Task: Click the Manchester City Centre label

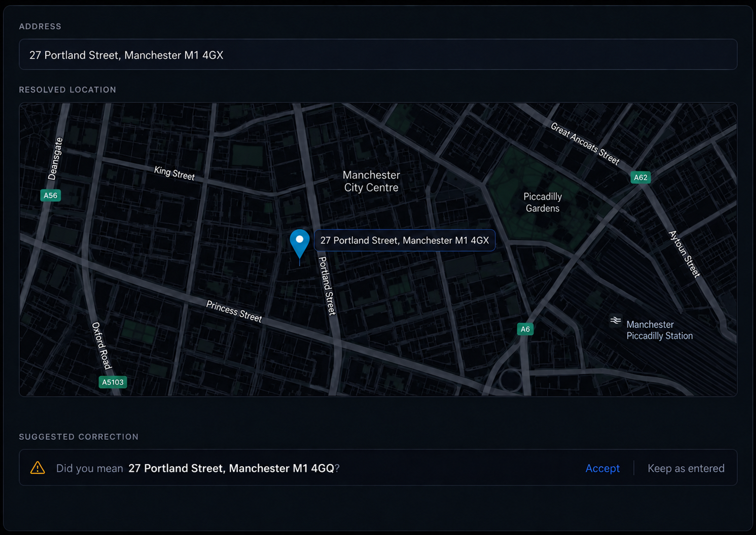Action: pos(371,181)
